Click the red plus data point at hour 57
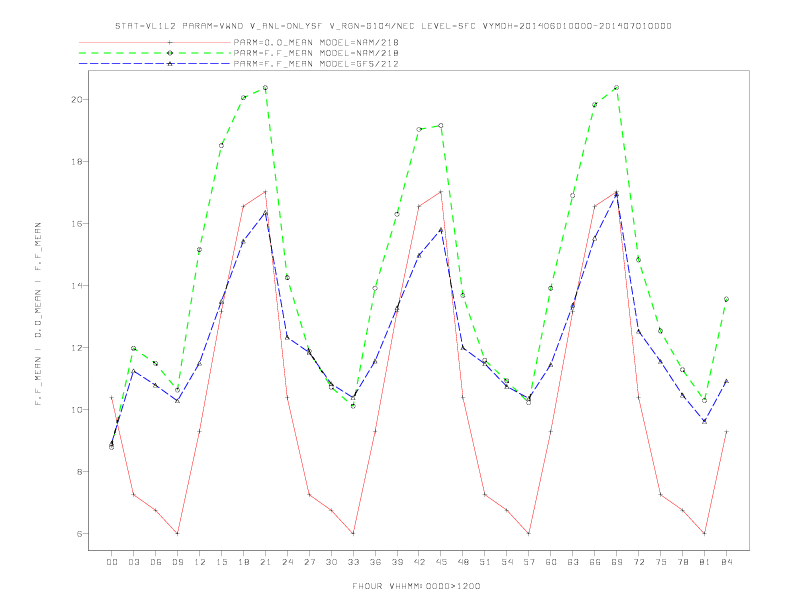792x612 pixels. pos(529,533)
